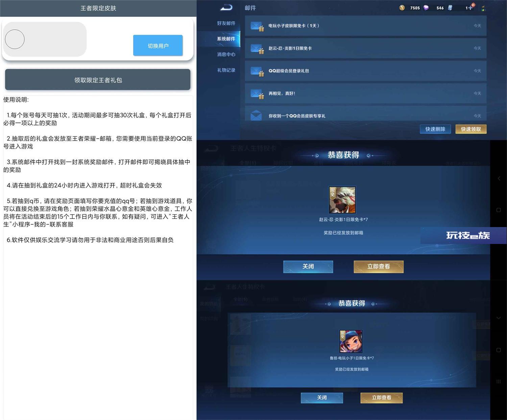Viewport: 507px width, 420px height.
Task: Open the 消息中心 tab
Action: (226, 54)
